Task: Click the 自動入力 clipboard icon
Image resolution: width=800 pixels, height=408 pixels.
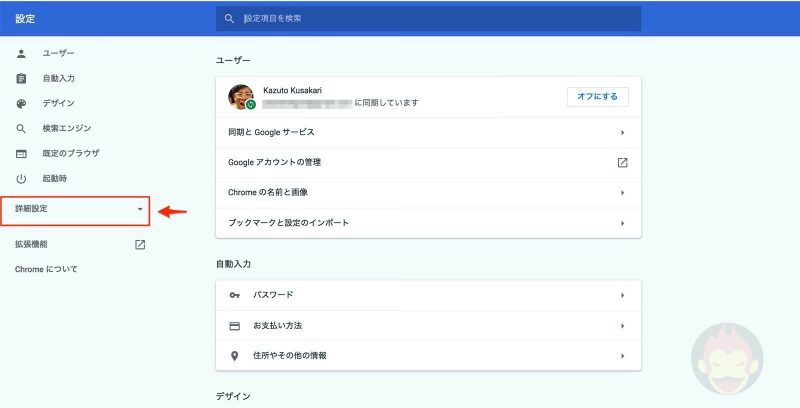Action: click(x=21, y=78)
